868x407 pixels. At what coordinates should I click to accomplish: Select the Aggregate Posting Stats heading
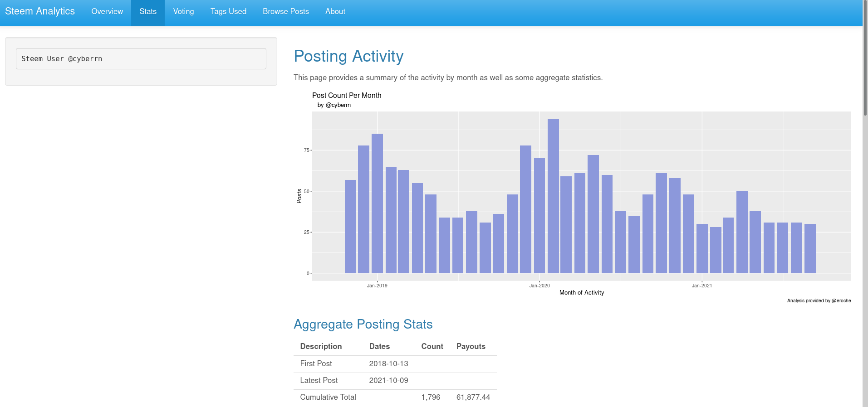[x=363, y=324]
